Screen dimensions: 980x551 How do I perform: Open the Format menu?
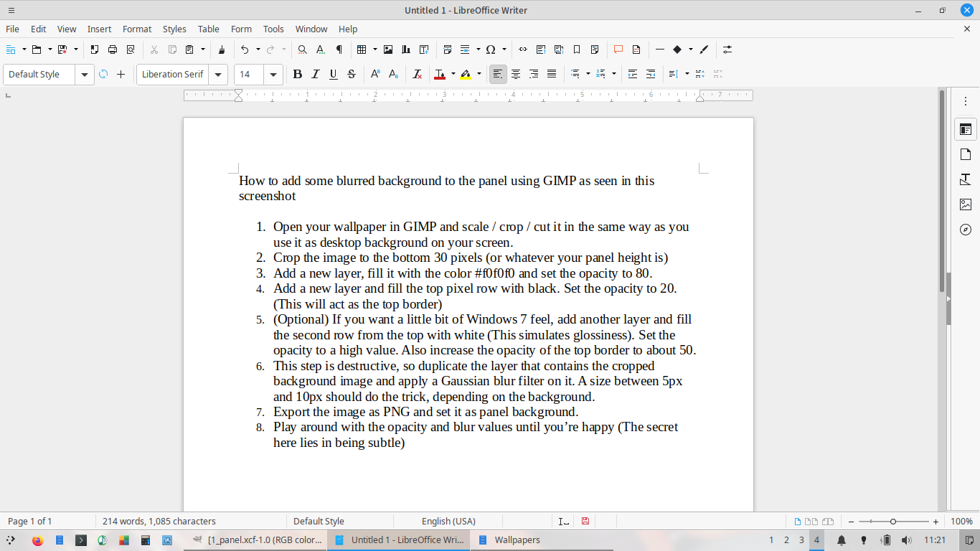137,29
